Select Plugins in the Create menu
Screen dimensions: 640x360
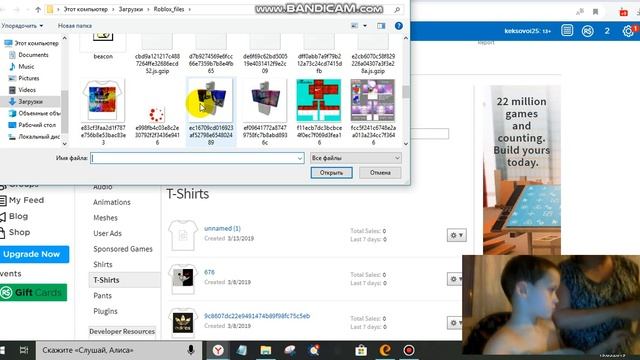pos(105,311)
